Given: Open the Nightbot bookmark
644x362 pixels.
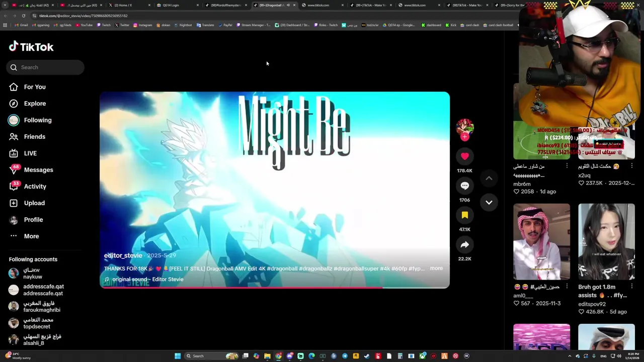Looking at the screenshot, I should pos(183,25).
